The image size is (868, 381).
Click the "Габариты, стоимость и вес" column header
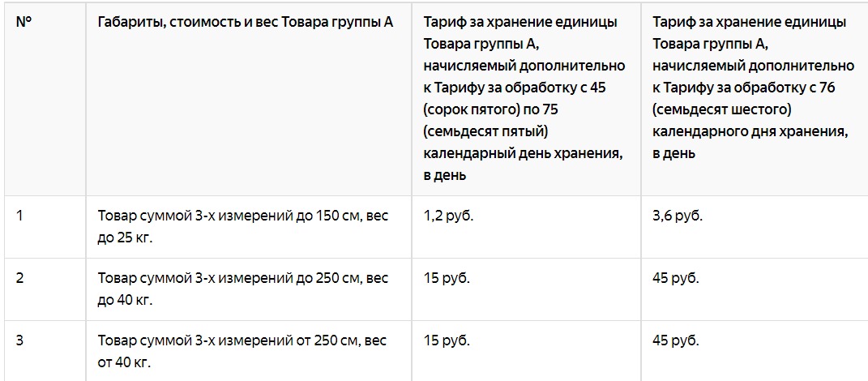[245, 22]
